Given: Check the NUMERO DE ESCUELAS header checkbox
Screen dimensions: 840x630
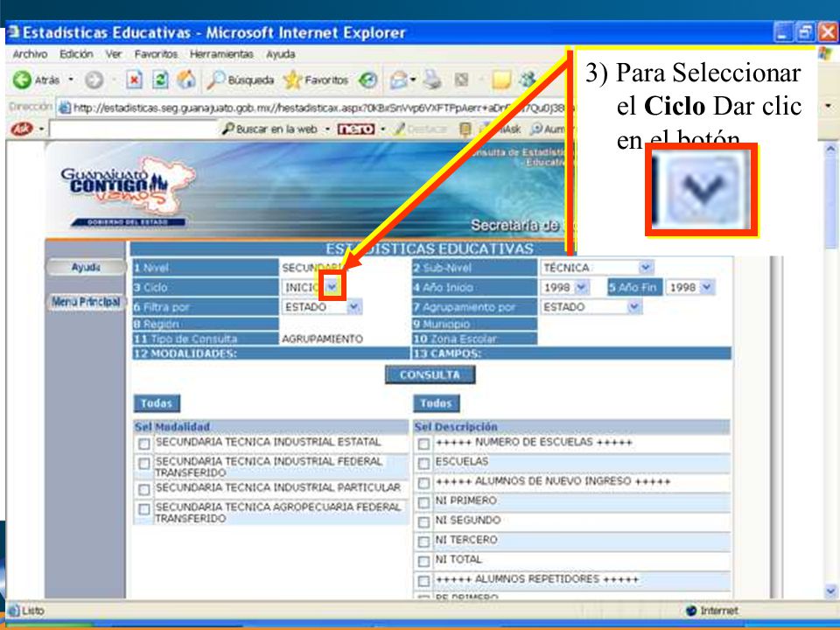Looking at the screenshot, I should (x=423, y=444).
